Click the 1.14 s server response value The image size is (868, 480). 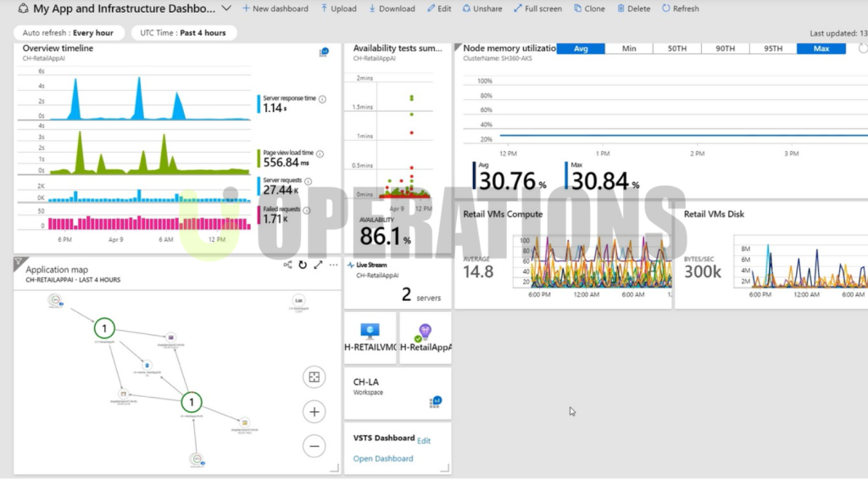tap(275, 109)
